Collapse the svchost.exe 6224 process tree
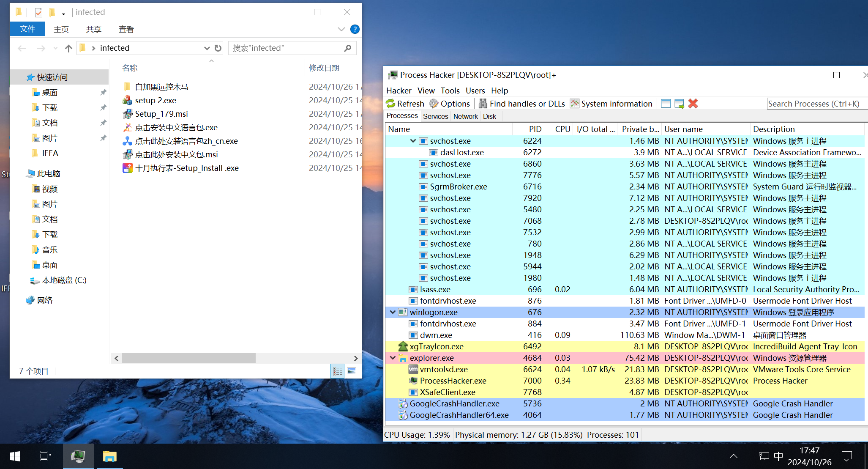The height and width of the screenshot is (469, 868). (x=413, y=141)
